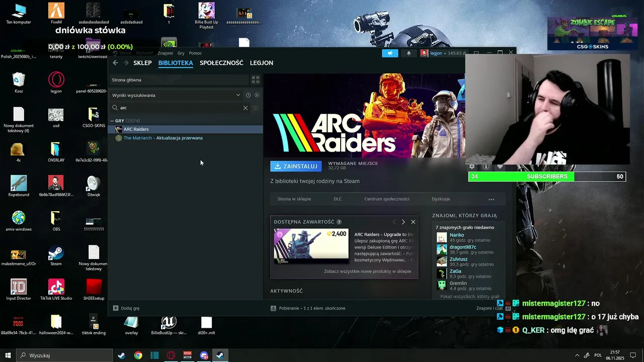Image resolution: width=644 pixels, height=362 pixels.
Task: Show recent activity clock filter
Action: 248,95
